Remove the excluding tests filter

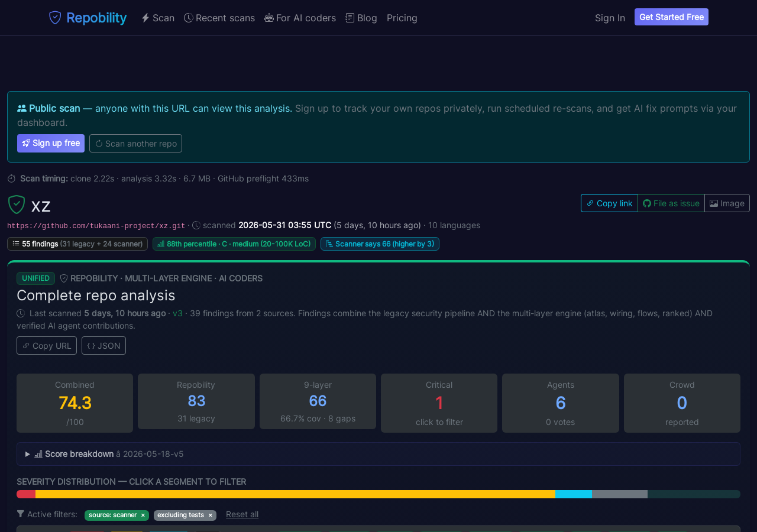pos(210,515)
